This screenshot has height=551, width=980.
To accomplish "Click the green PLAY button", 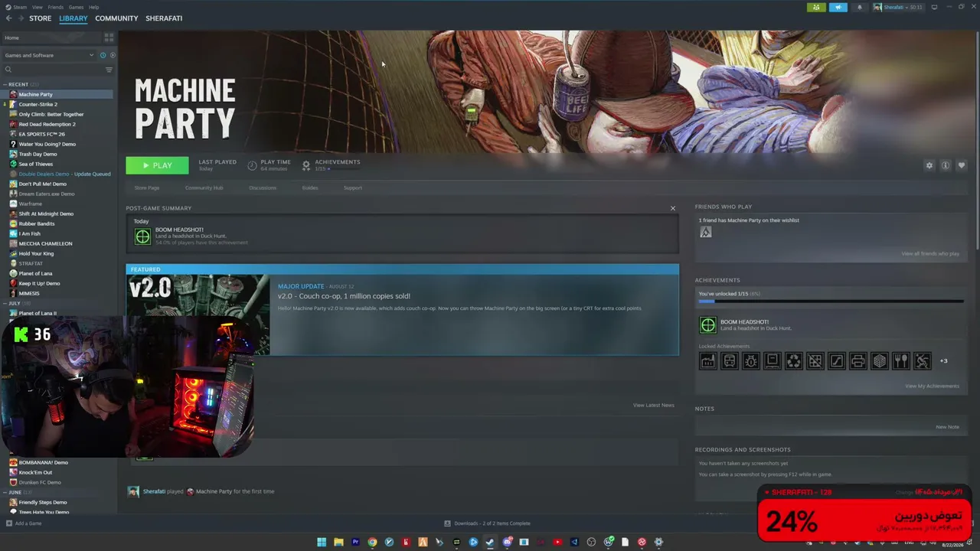I will click(x=157, y=165).
